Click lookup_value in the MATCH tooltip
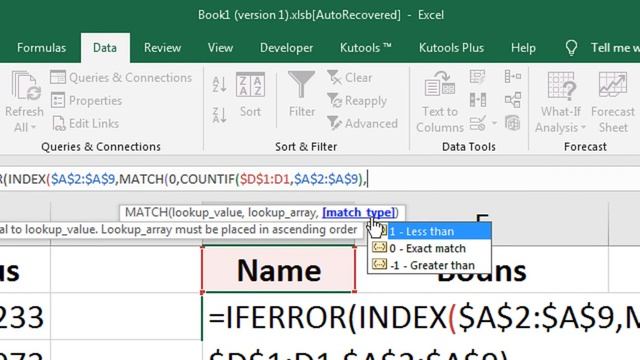Screen dimensions: 640x360 tap(208, 212)
